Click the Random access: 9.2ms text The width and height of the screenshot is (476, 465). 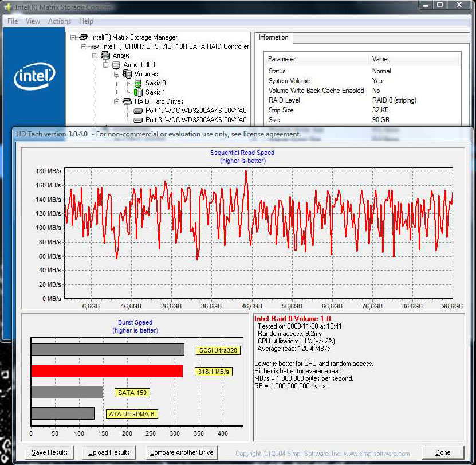[x=290, y=334]
